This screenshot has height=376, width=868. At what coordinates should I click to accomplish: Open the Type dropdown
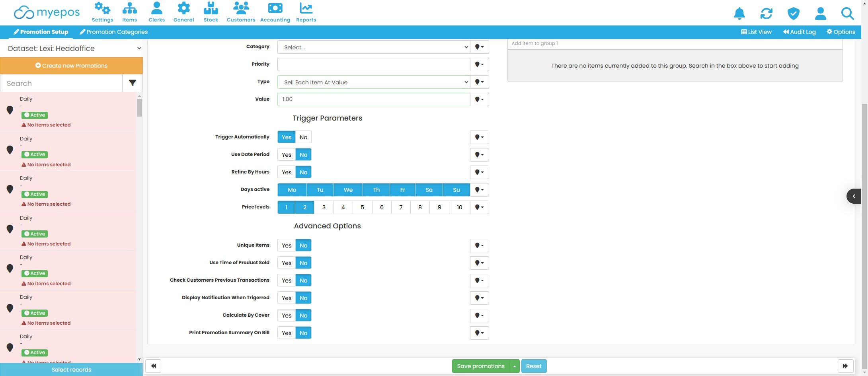click(x=374, y=82)
